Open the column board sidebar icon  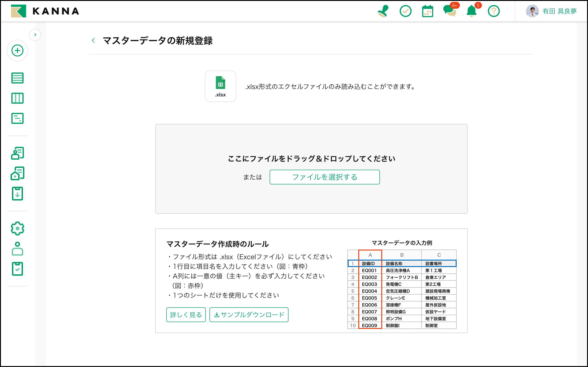[17, 98]
